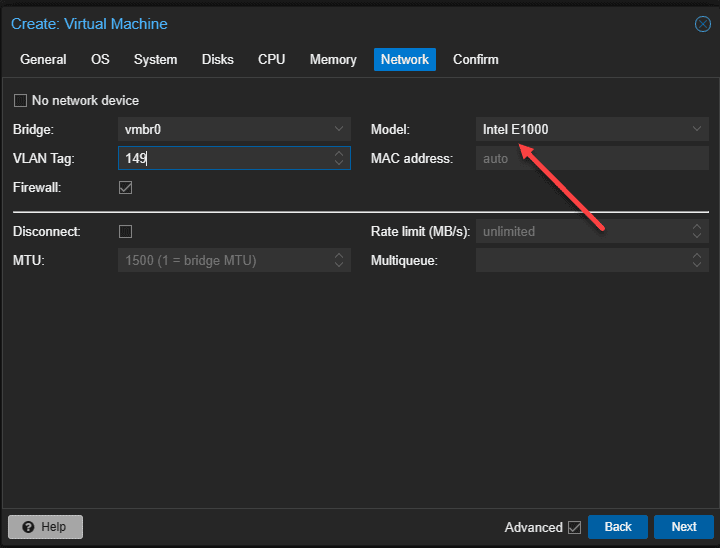Expand the Bridge dropdown
The width and height of the screenshot is (720, 548).
coord(339,129)
